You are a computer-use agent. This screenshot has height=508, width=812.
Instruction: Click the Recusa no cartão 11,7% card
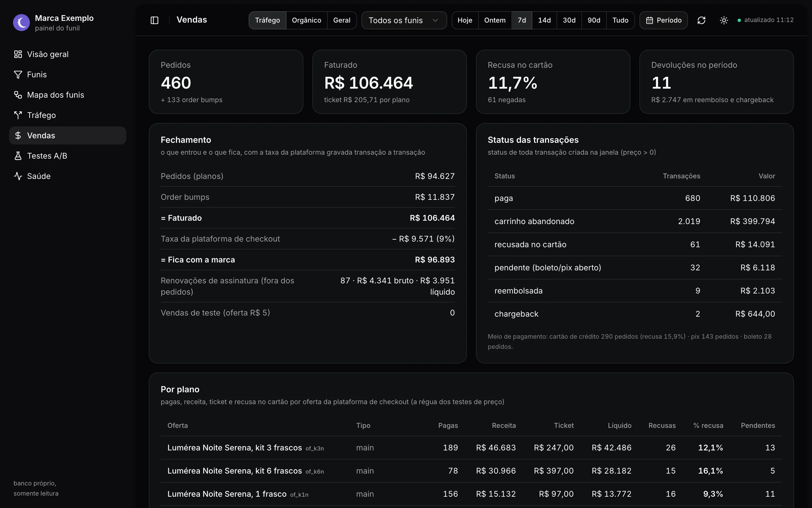click(553, 82)
